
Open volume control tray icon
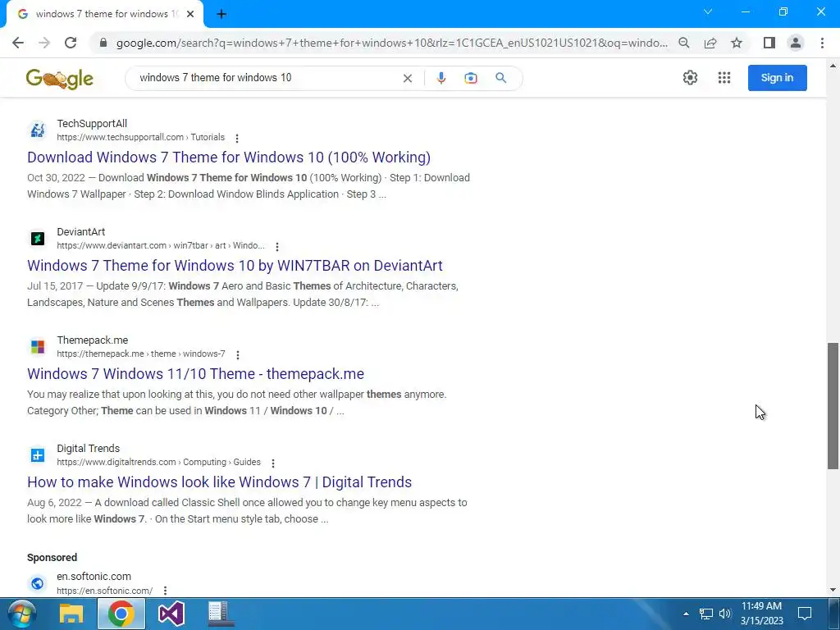click(x=725, y=614)
